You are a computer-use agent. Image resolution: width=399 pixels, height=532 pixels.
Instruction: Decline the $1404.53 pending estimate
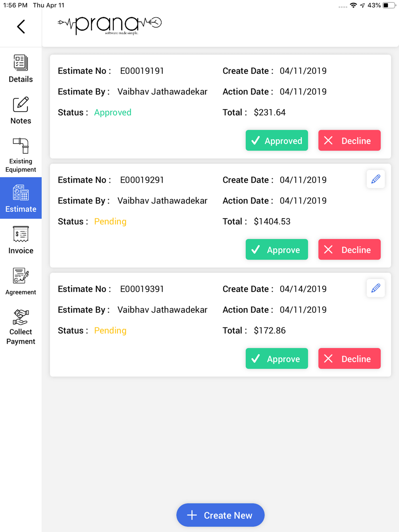(349, 250)
